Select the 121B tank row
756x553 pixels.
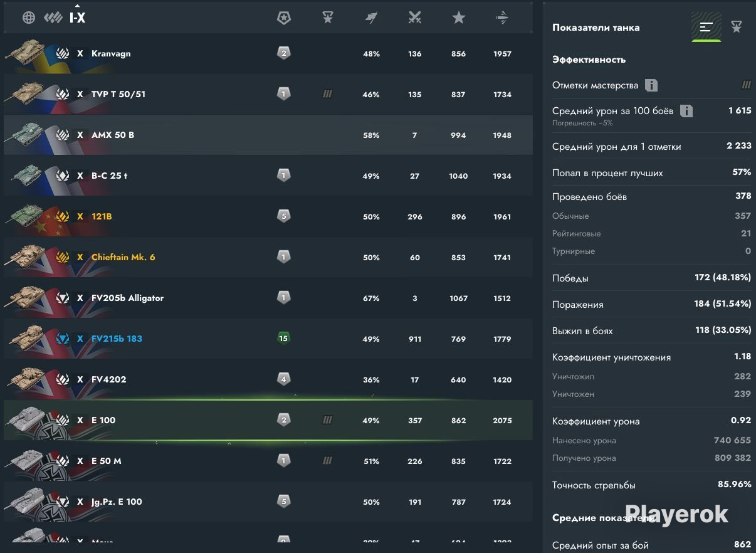tap(268, 216)
